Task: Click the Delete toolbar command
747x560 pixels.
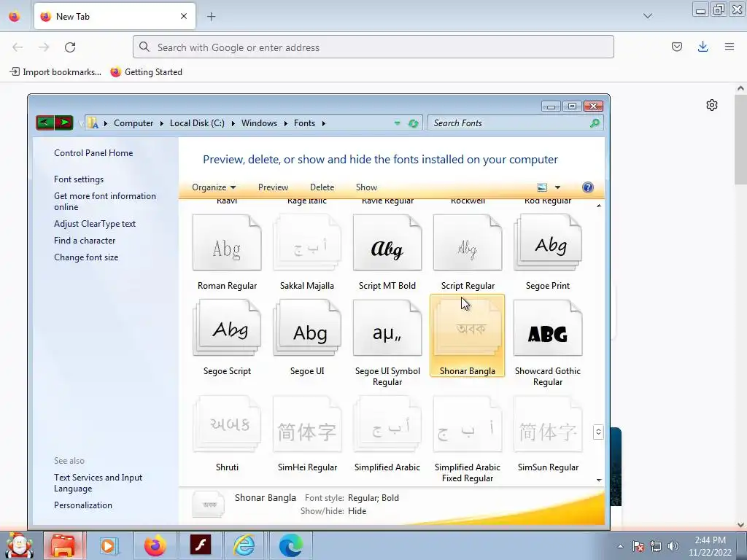Action: [322, 187]
